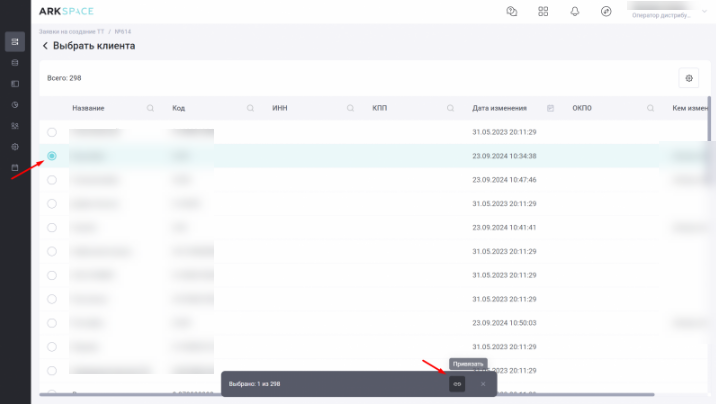Click search icon in Название column
The height and width of the screenshot is (404, 716).
[150, 108]
